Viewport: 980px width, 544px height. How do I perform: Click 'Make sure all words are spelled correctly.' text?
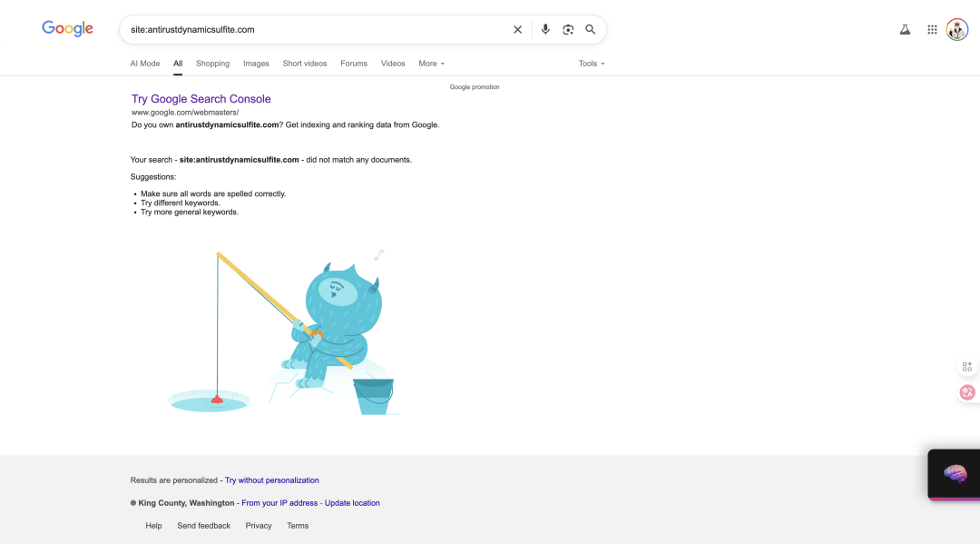(213, 193)
